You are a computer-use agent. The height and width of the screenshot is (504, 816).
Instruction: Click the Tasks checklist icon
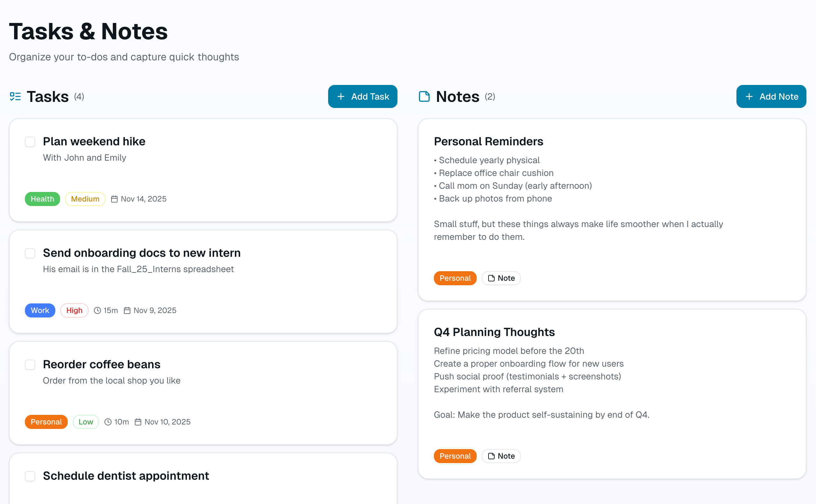click(15, 97)
